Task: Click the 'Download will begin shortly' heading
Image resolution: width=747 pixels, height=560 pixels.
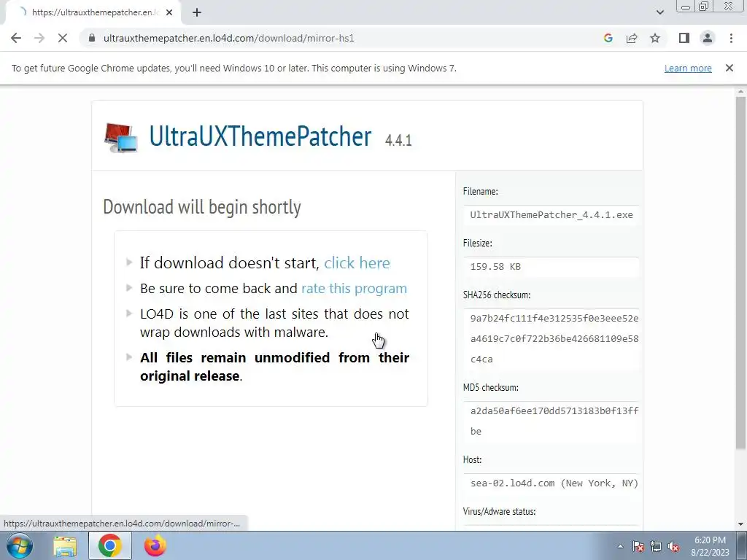Action: click(x=202, y=207)
